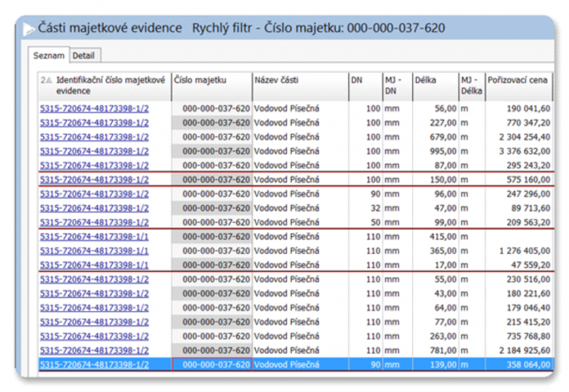Select the length cell '995,00'
This screenshot has width=569, height=392.
[x=436, y=151]
